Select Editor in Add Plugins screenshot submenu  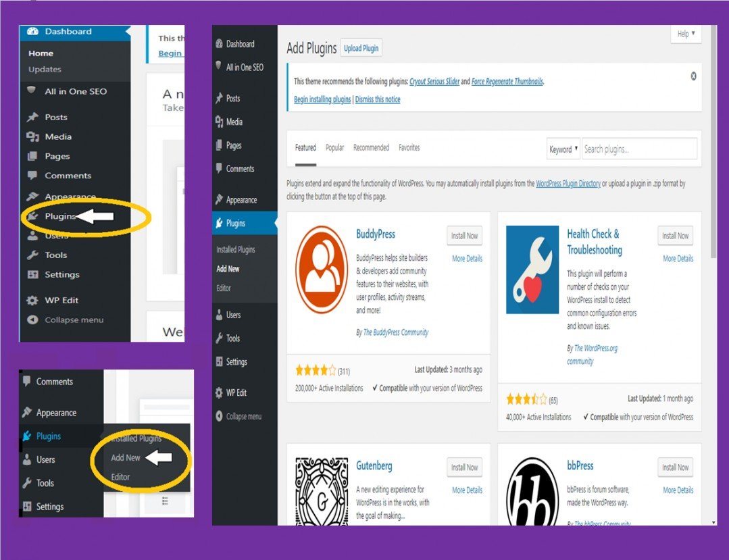point(224,288)
